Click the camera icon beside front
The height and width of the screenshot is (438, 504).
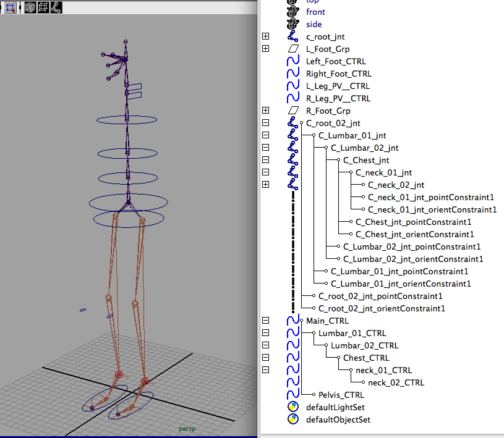click(x=293, y=12)
